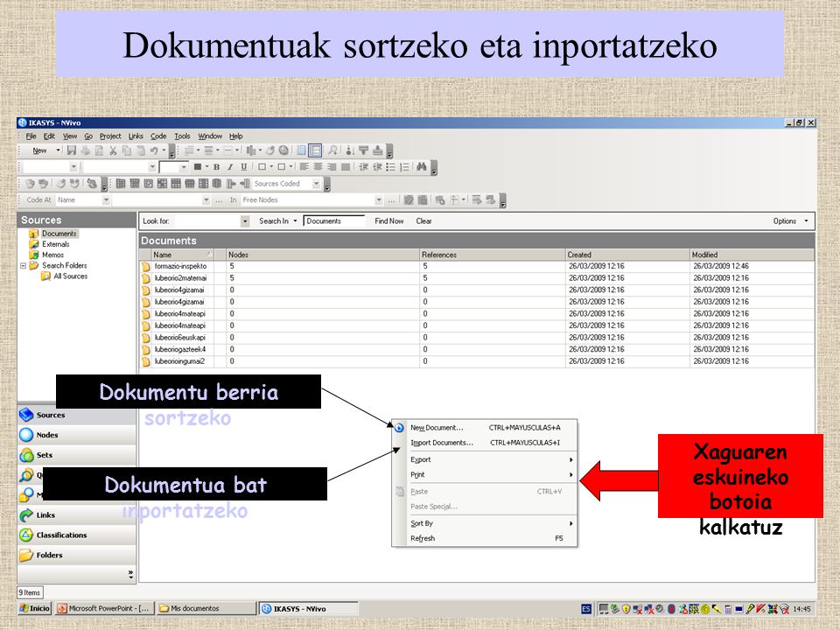The image size is (840, 630).
Task: Click the Underline formatting button
Action: [244, 167]
